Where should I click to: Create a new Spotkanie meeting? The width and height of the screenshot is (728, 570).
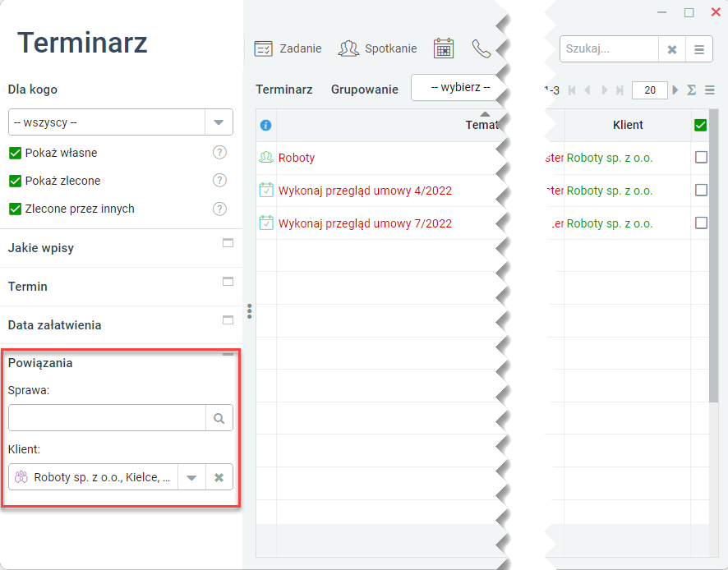click(x=377, y=48)
